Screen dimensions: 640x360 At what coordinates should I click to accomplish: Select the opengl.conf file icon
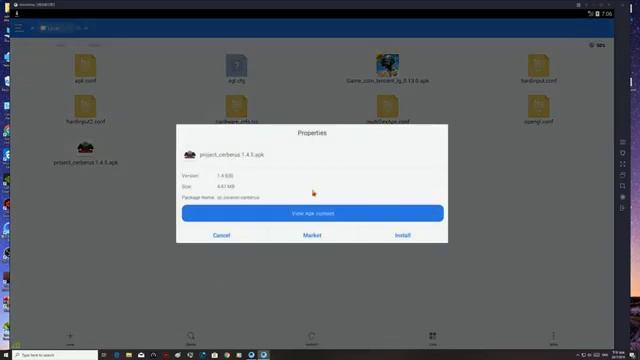(538, 106)
